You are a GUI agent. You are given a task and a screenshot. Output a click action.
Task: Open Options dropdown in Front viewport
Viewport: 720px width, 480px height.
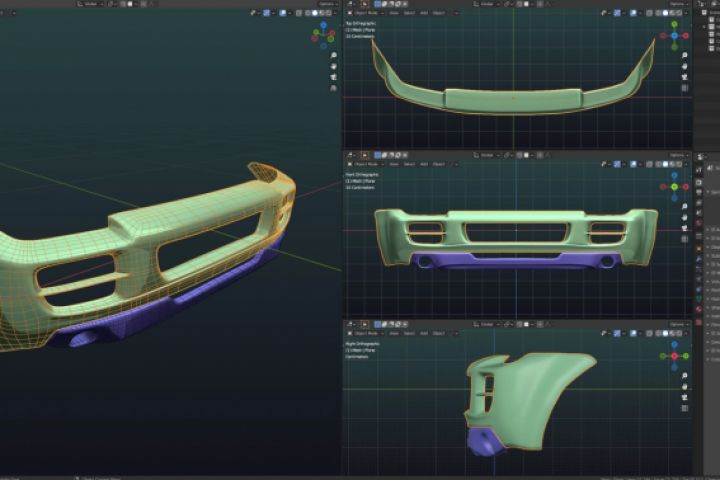pos(678,155)
